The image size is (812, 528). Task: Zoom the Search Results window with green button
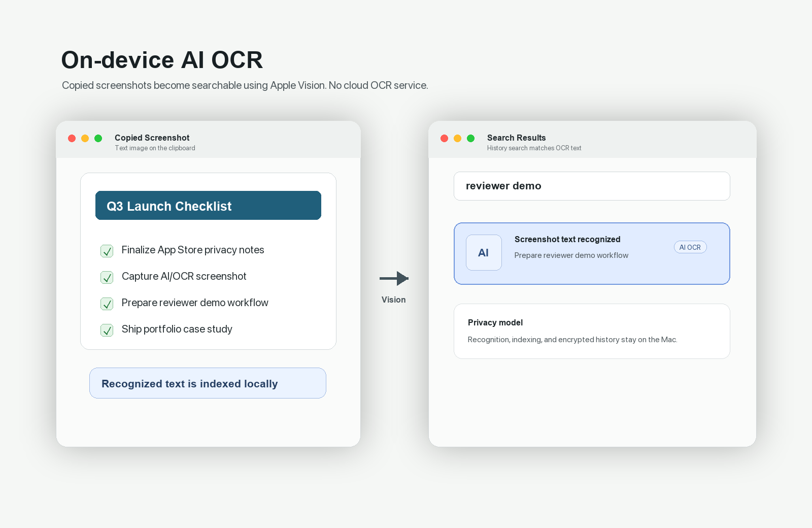(x=471, y=138)
